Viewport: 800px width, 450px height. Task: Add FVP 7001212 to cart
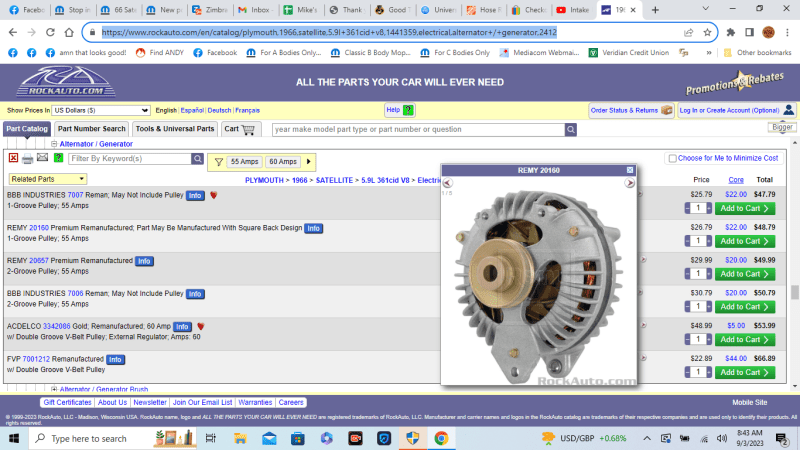(x=745, y=372)
